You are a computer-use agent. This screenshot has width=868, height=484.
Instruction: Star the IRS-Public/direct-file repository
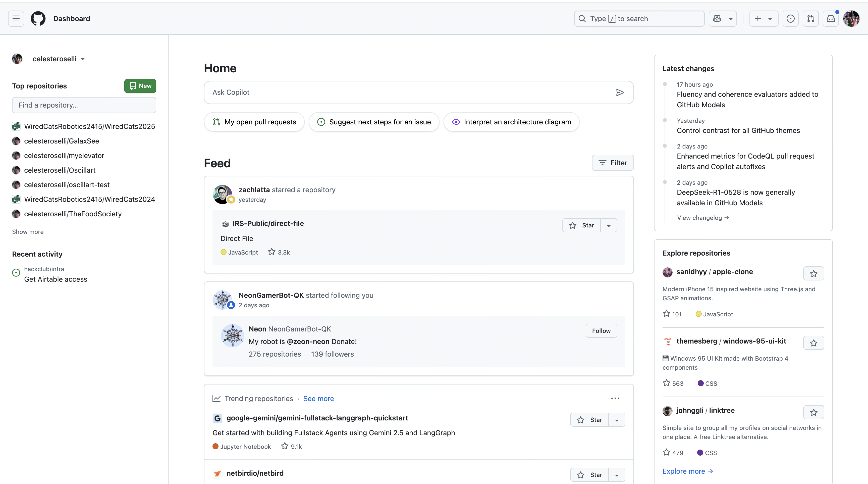click(x=581, y=225)
